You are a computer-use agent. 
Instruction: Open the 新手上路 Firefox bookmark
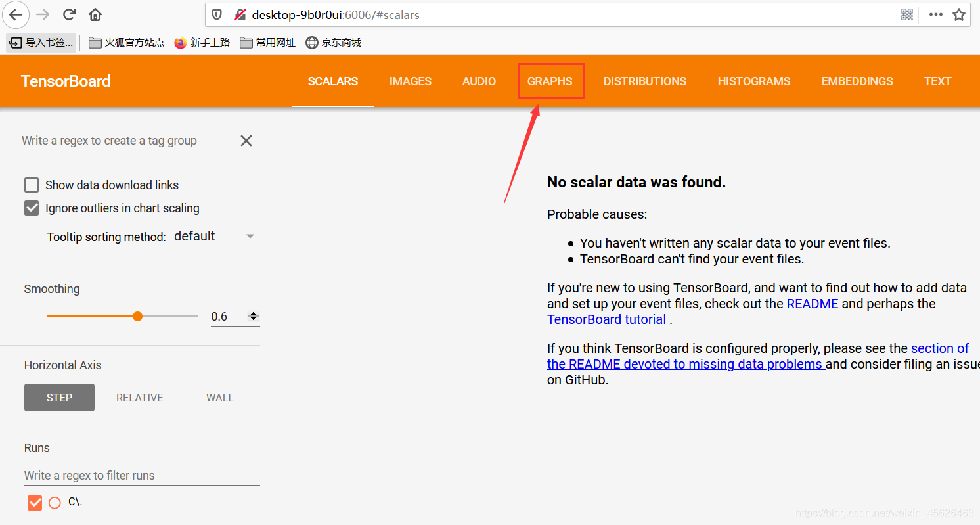tap(202, 43)
